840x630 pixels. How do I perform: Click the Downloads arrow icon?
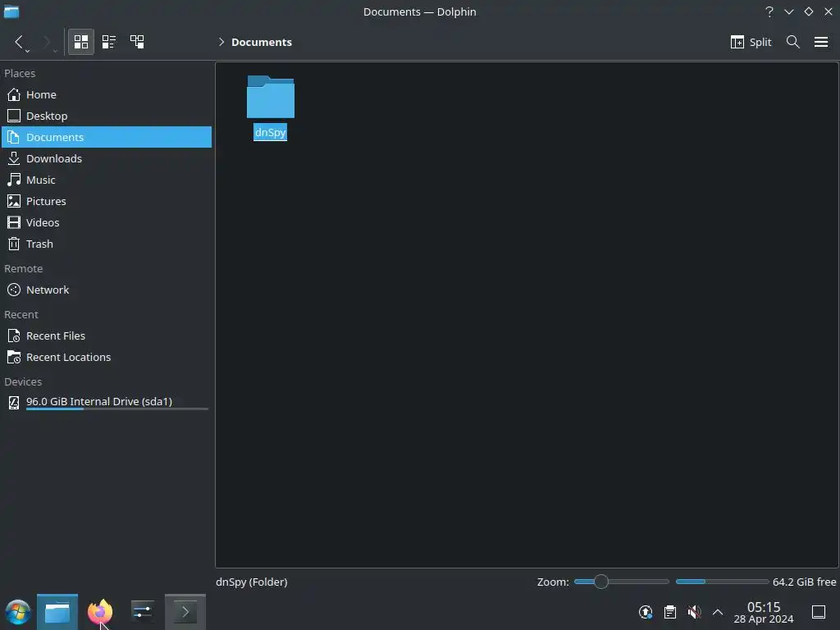pyautogui.click(x=14, y=158)
